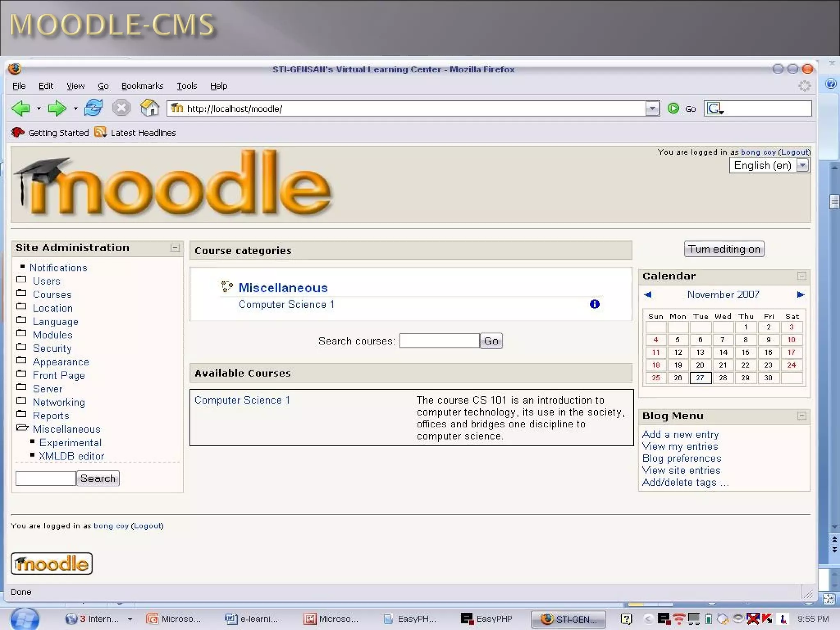
Task: Go to the Firefox Home icon
Action: point(150,108)
